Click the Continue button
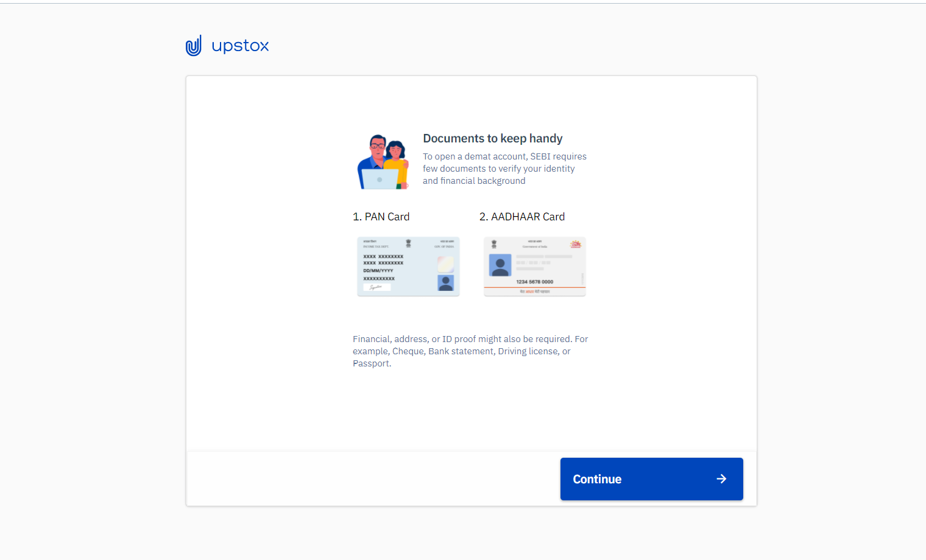 coord(651,479)
